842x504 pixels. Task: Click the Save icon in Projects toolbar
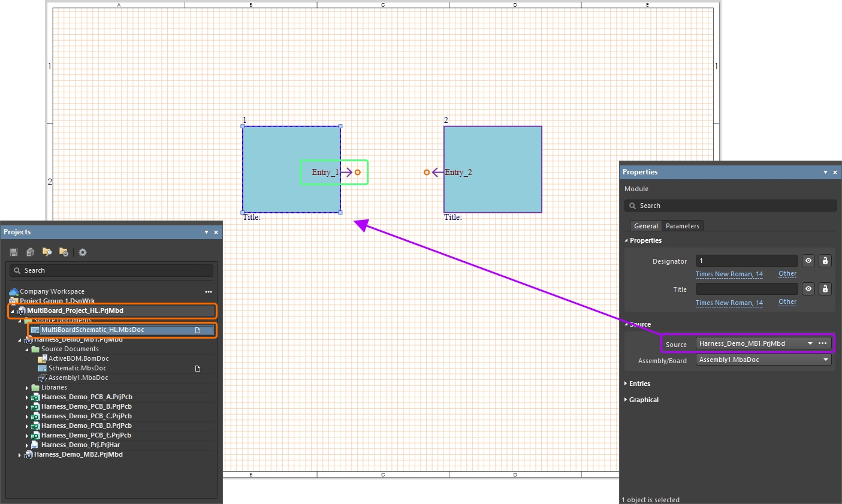(x=14, y=252)
